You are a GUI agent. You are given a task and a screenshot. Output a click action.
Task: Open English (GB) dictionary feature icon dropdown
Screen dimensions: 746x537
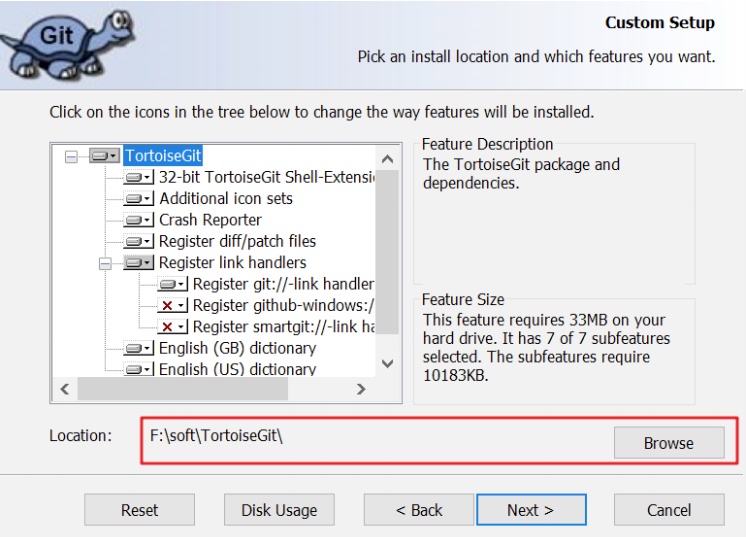pyautogui.click(x=138, y=348)
